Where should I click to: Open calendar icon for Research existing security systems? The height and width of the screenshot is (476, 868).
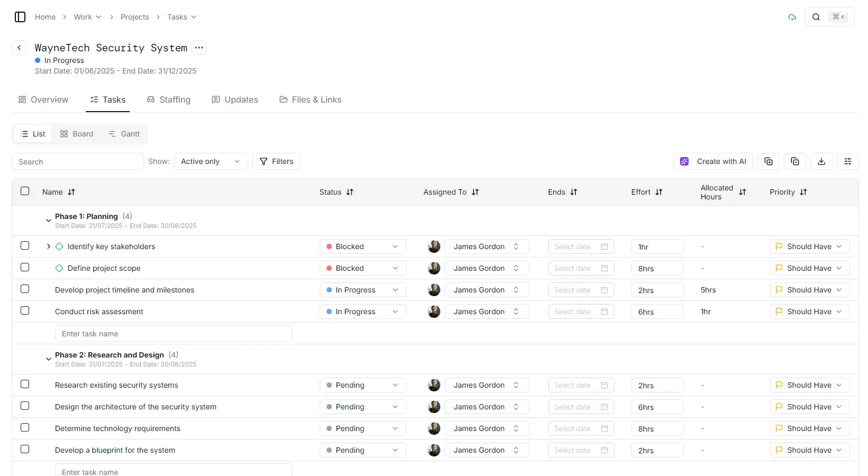604,385
